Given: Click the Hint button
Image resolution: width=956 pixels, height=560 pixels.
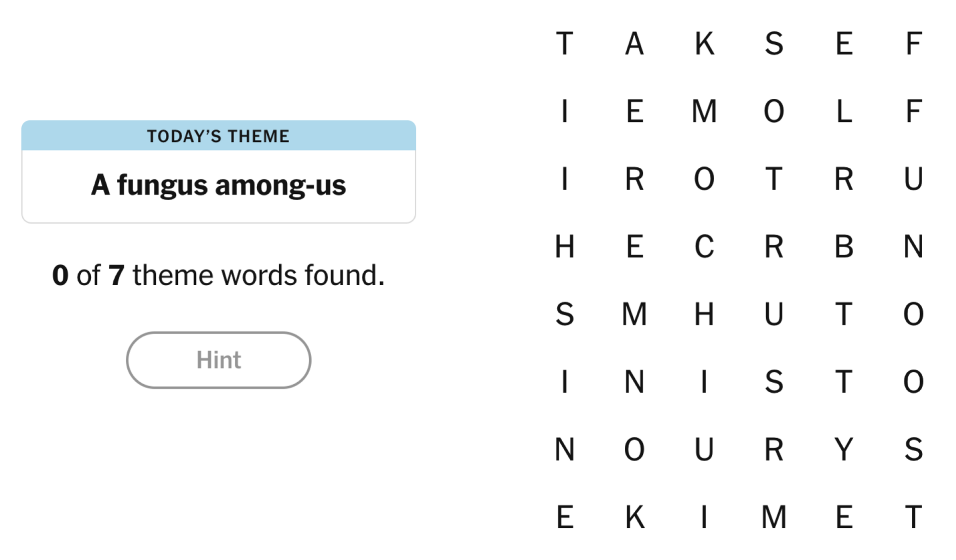Looking at the screenshot, I should (x=218, y=360).
